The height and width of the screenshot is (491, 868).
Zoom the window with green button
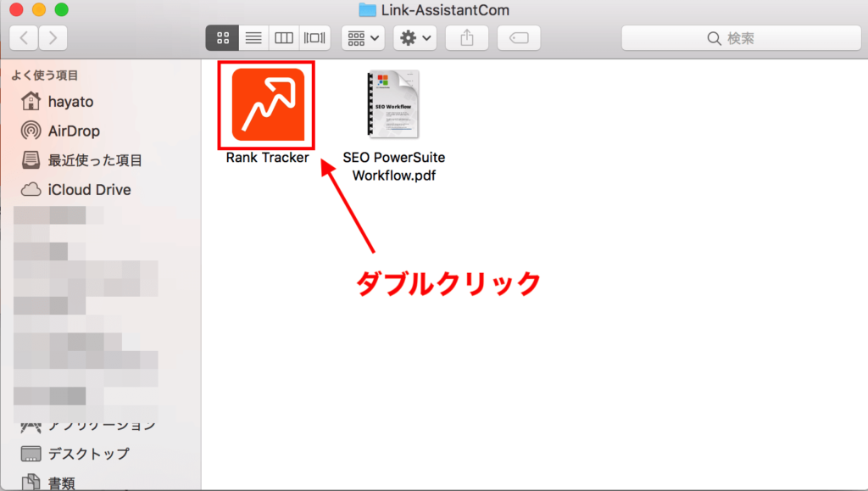(x=61, y=9)
